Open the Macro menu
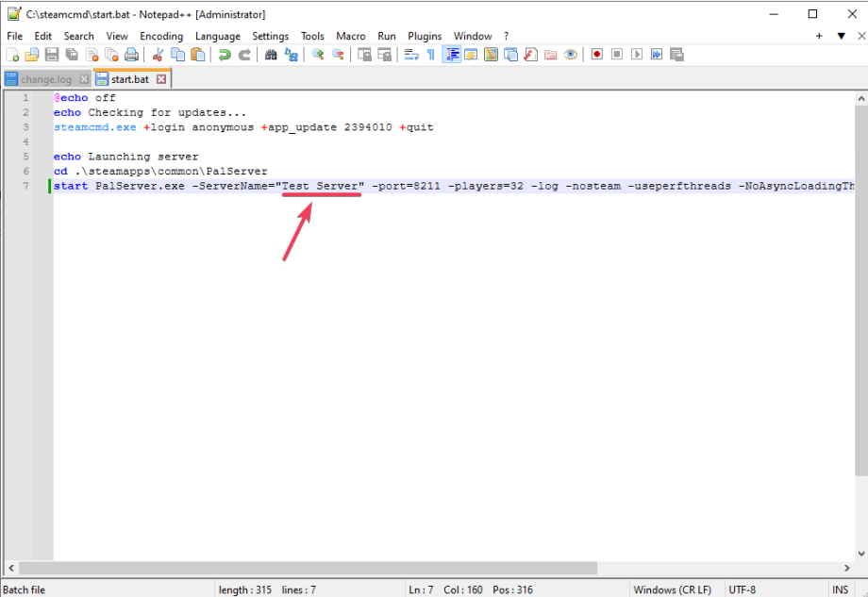Image resolution: width=868 pixels, height=597 pixels. tap(351, 36)
